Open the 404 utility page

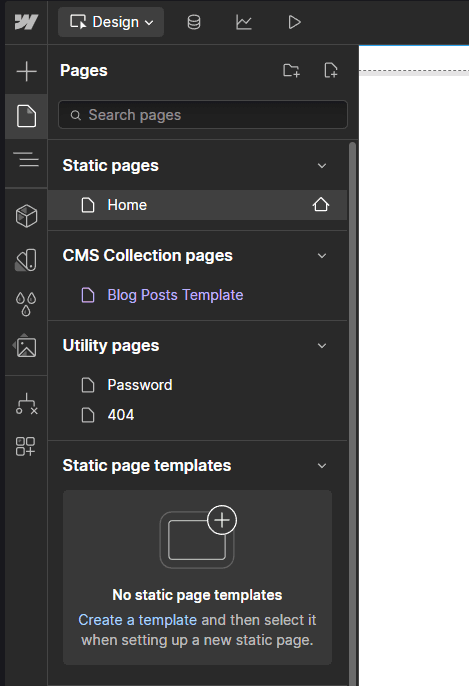(121, 415)
